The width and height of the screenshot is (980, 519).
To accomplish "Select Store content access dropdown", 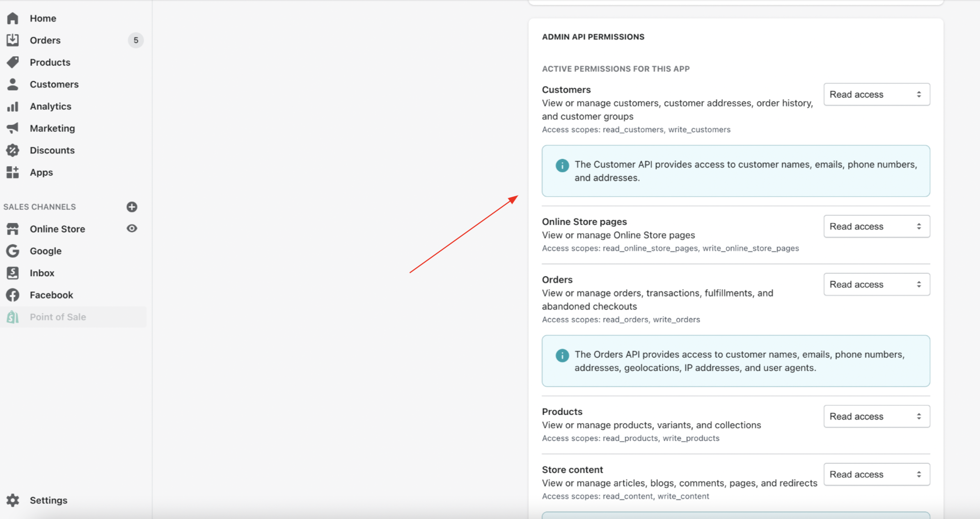I will pos(876,474).
